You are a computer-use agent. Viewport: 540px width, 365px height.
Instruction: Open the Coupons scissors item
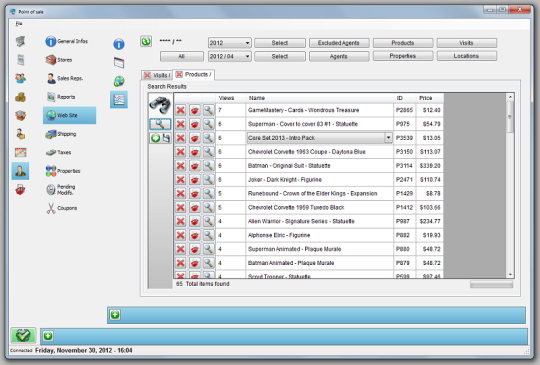point(62,208)
